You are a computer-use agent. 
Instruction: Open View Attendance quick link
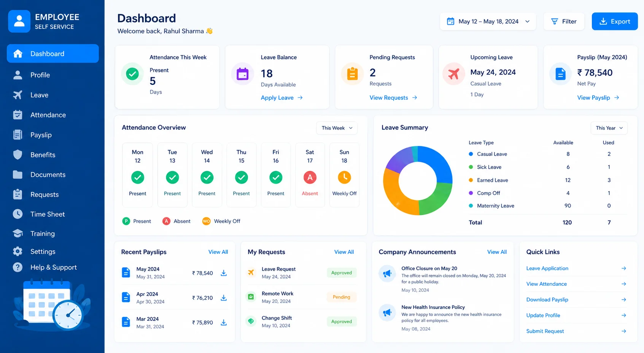(x=576, y=284)
